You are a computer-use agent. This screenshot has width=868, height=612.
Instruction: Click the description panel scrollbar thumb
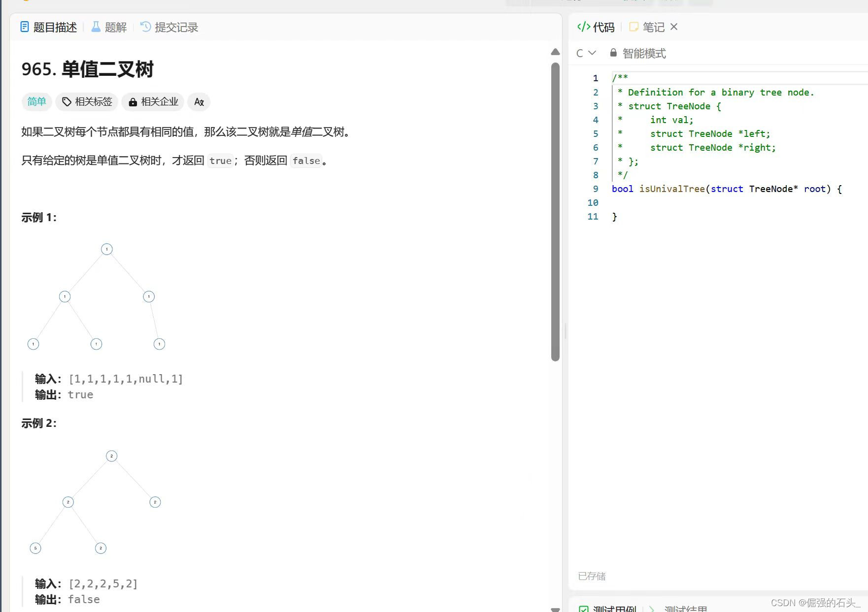click(555, 212)
